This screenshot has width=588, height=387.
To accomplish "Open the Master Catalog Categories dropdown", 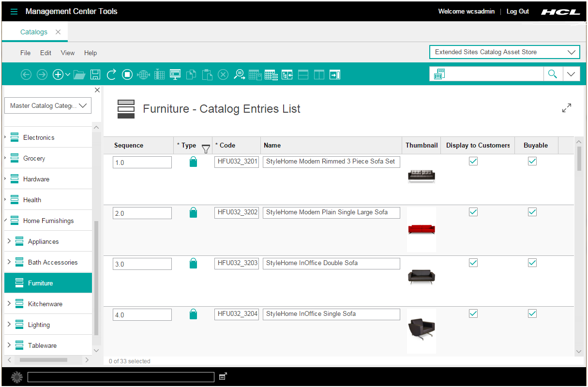I will click(x=48, y=105).
